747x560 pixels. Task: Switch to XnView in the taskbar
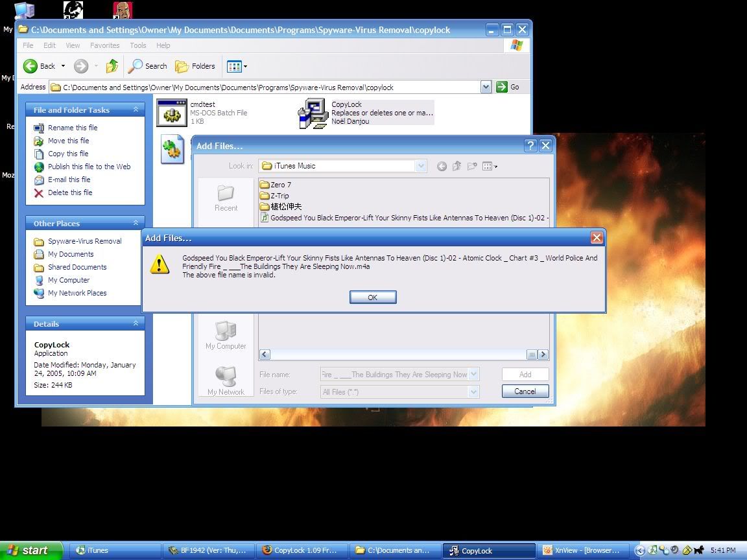coord(582,550)
